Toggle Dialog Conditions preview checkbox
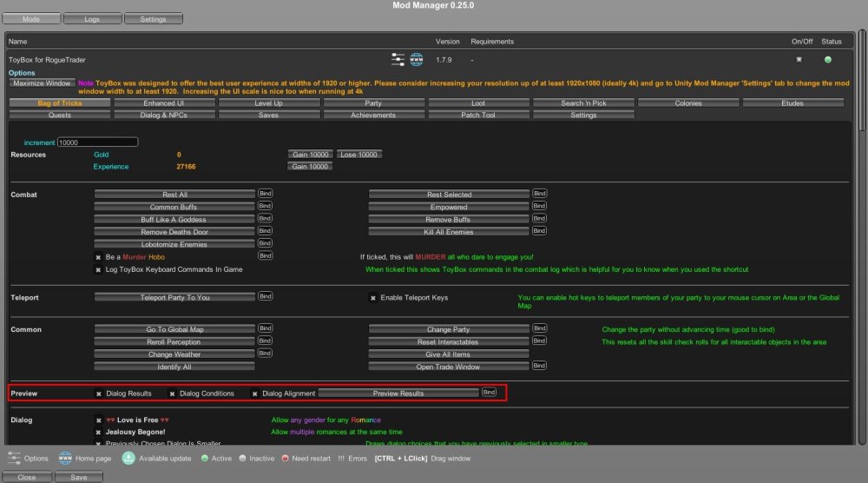The height and width of the screenshot is (483, 868). [172, 394]
